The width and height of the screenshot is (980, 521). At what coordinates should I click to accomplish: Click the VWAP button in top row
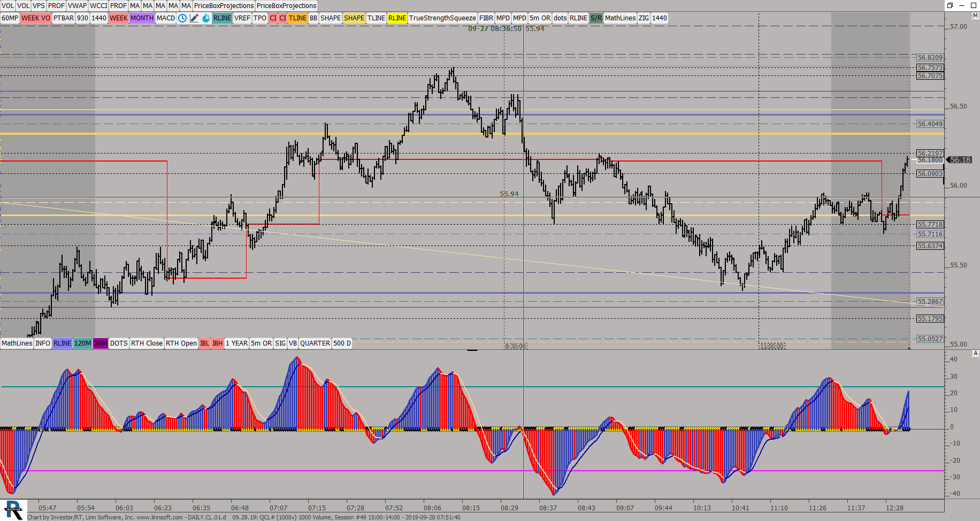[77, 6]
